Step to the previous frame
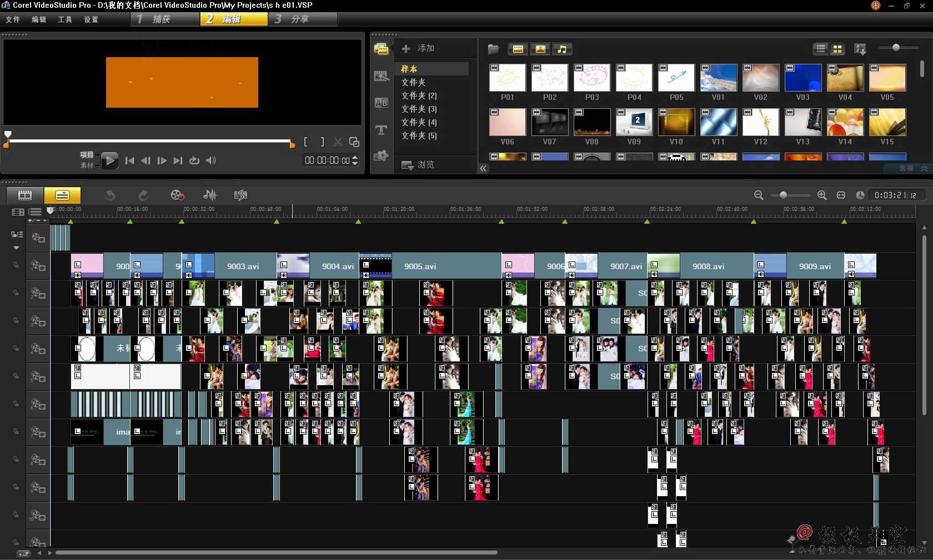Image resolution: width=933 pixels, height=560 pixels. click(146, 160)
